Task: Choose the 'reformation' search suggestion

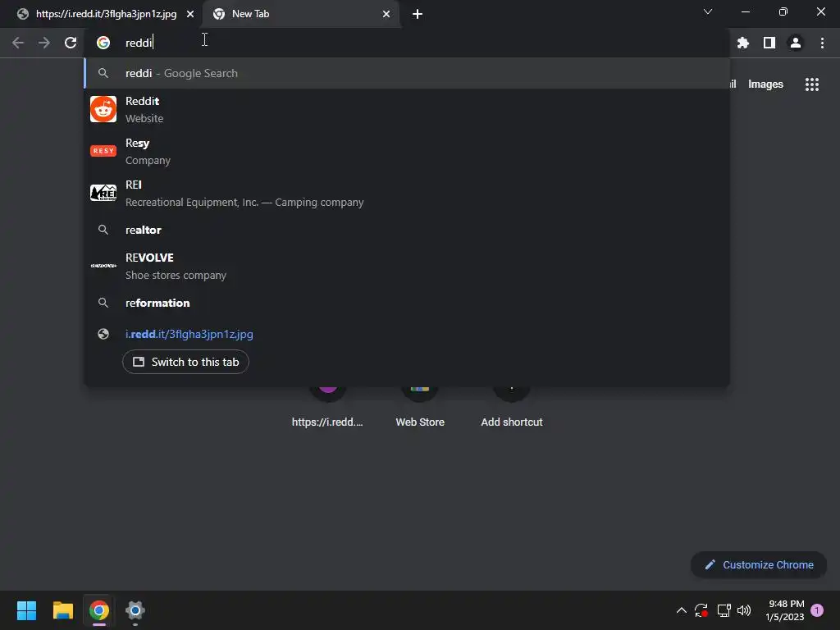Action: click(407, 303)
